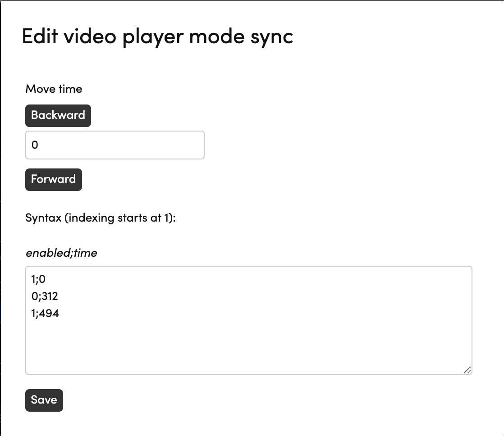Click the Backward button to shift time back
Screen dimensions: 504x436
58,115
